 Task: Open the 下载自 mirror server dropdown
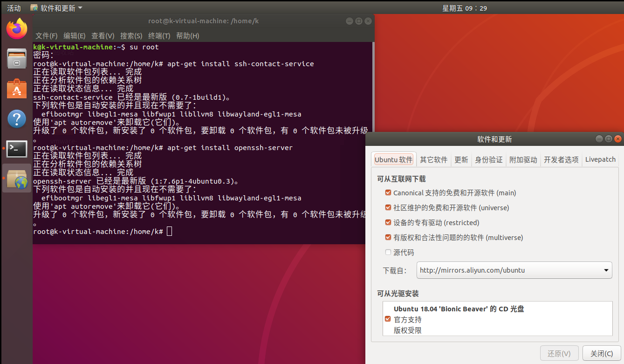[514, 270]
